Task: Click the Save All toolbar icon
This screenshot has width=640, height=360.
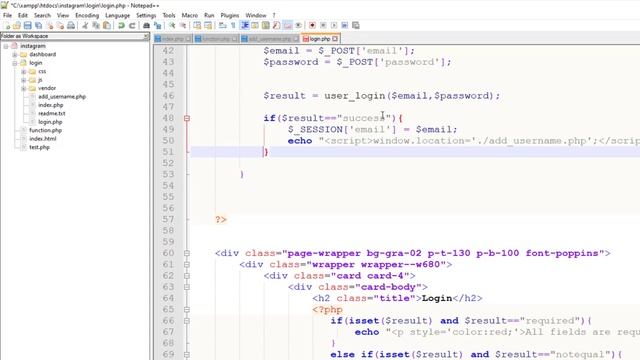Action: (x=39, y=25)
